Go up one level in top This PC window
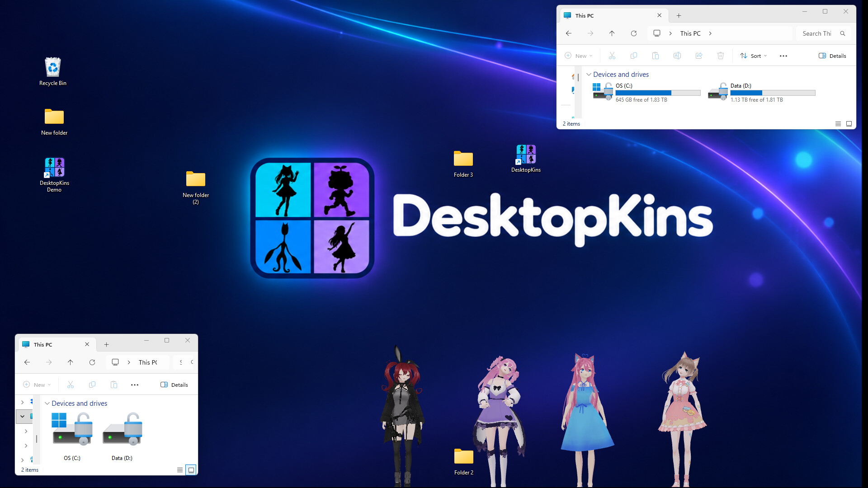Screen dimensions: 868x488 tap(612, 33)
